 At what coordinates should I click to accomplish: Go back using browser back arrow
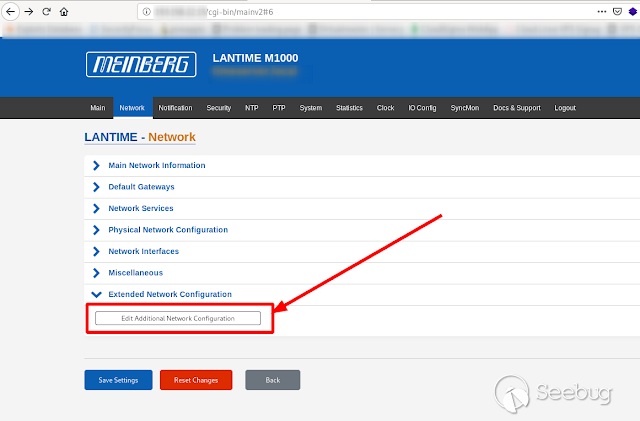click(10, 11)
